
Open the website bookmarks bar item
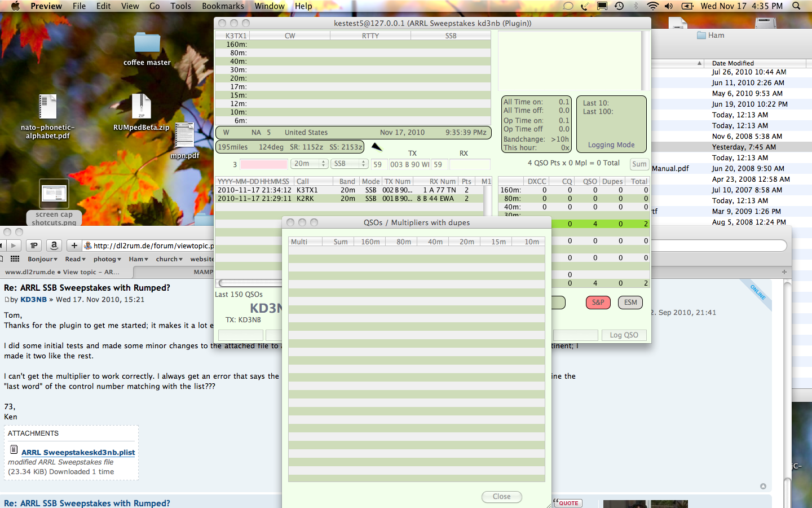click(202, 259)
